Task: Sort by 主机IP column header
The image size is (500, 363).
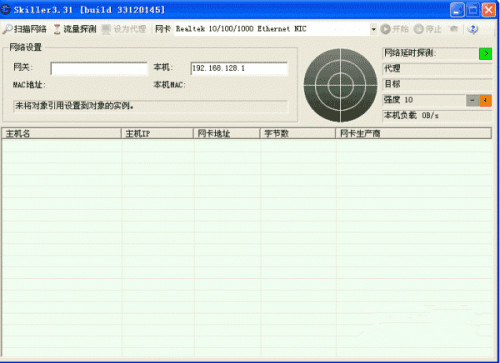Action: [157, 134]
